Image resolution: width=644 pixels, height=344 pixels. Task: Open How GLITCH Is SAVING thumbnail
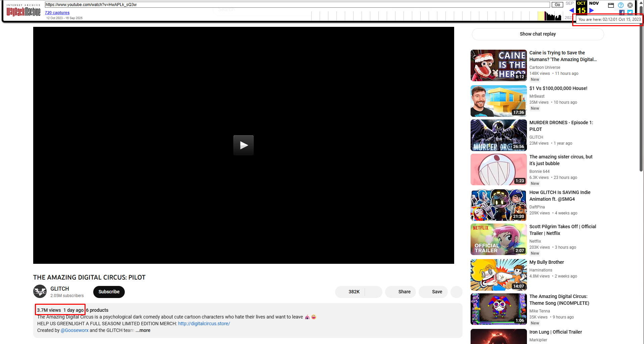click(499, 205)
